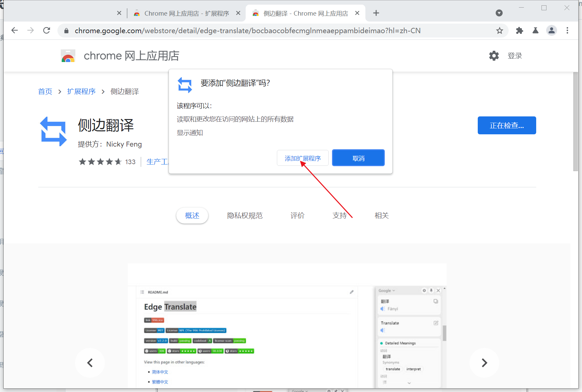Confirm with 添加扩展程序 button
This screenshot has width=582, height=392.
point(303,158)
